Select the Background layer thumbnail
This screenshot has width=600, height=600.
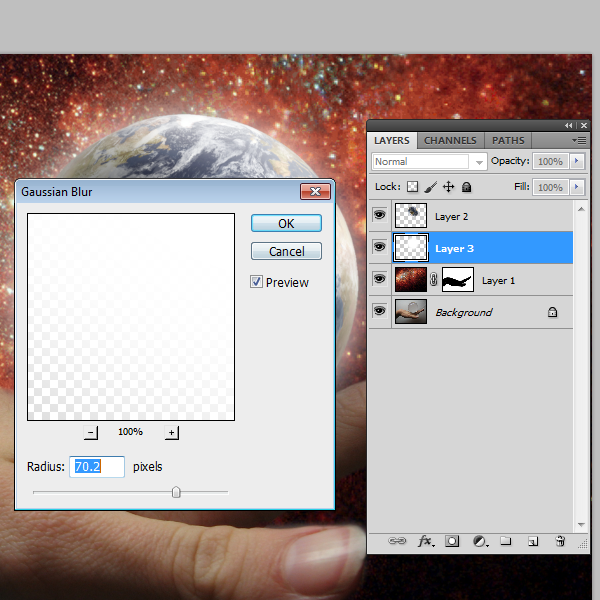tap(411, 311)
